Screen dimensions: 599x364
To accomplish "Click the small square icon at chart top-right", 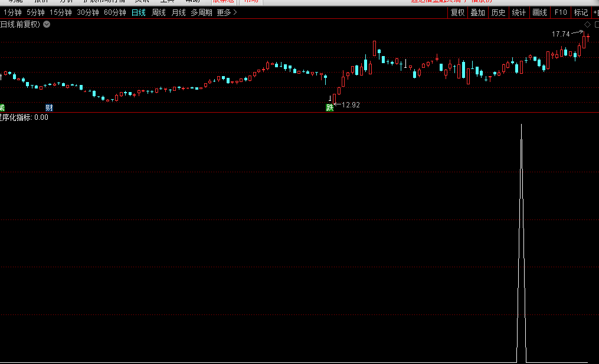I will pos(596,24).
